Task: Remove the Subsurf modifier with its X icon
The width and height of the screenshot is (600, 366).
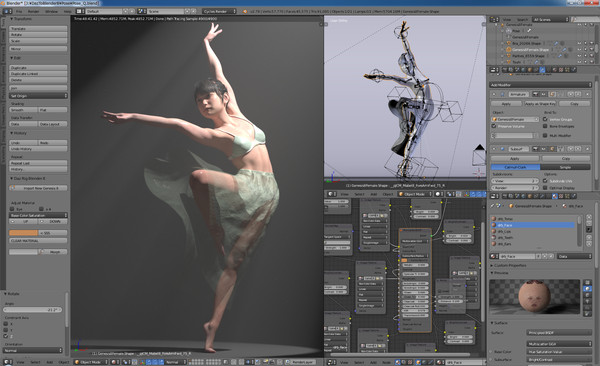Action: click(587, 149)
